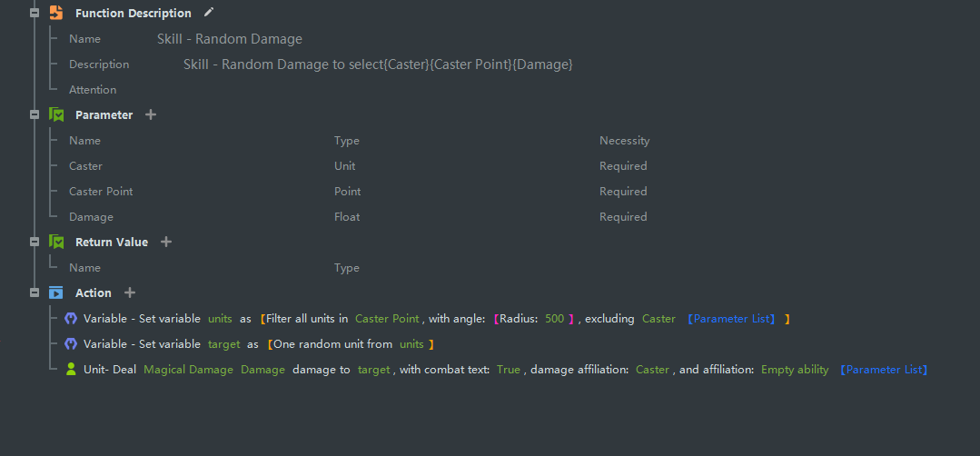The width and height of the screenshot is (980, 456).
Task: Click the pencil edit icon beside Function Description
Action: click(x=210, y=12)
